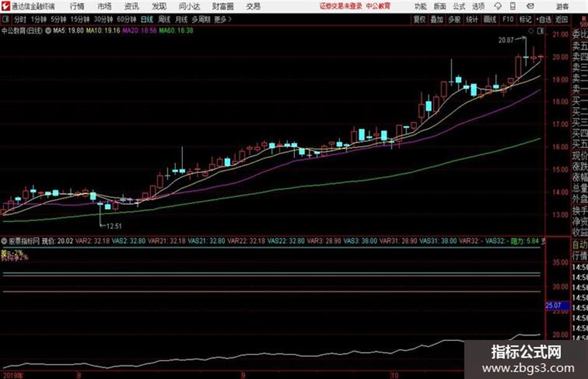Click the month 10 timeline marker
588x379 pixels.
click(x=394, y=375)
